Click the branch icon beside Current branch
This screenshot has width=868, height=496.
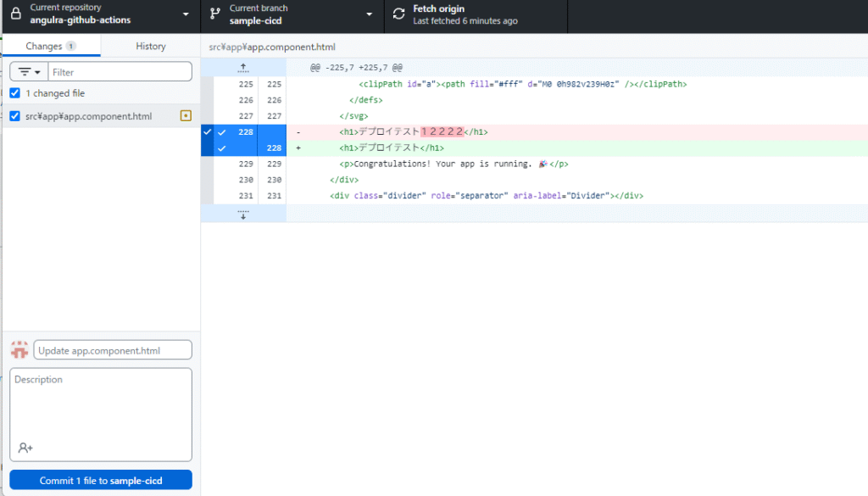(x=215, y=14)
